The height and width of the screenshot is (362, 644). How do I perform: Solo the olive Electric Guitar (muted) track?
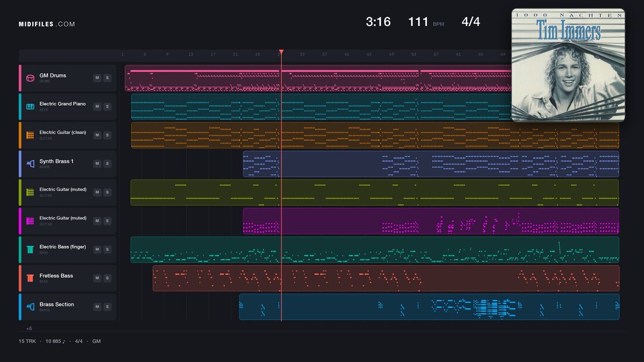pyautogui.click(x=107, y=192)
